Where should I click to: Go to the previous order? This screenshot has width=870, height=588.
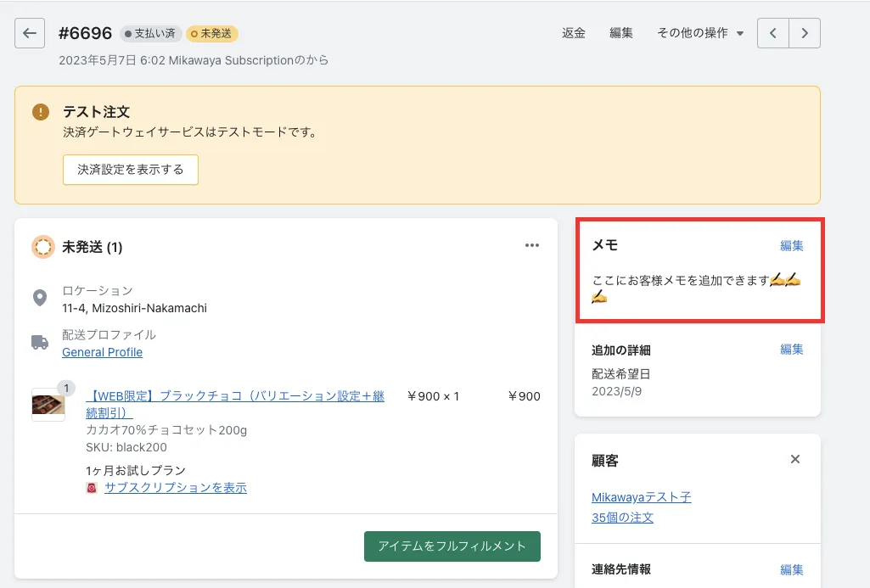point(772,34)
